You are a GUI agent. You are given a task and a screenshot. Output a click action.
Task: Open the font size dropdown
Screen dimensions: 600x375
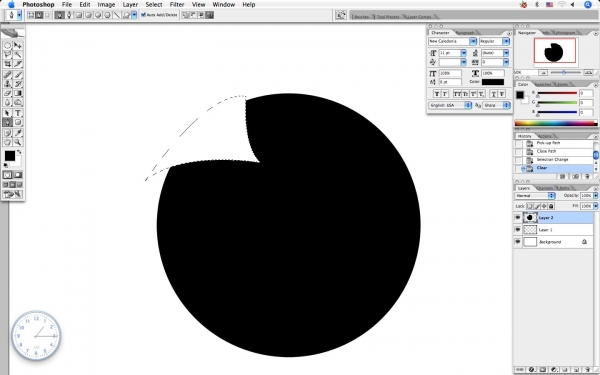tap(463, 53)
